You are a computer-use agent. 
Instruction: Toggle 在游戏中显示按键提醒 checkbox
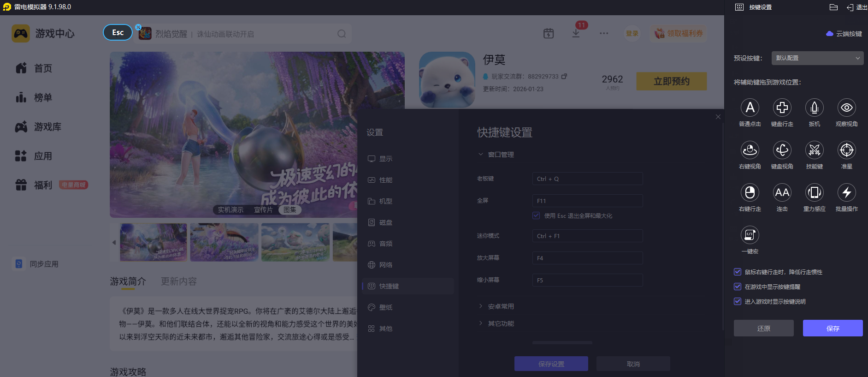point(738,287)
